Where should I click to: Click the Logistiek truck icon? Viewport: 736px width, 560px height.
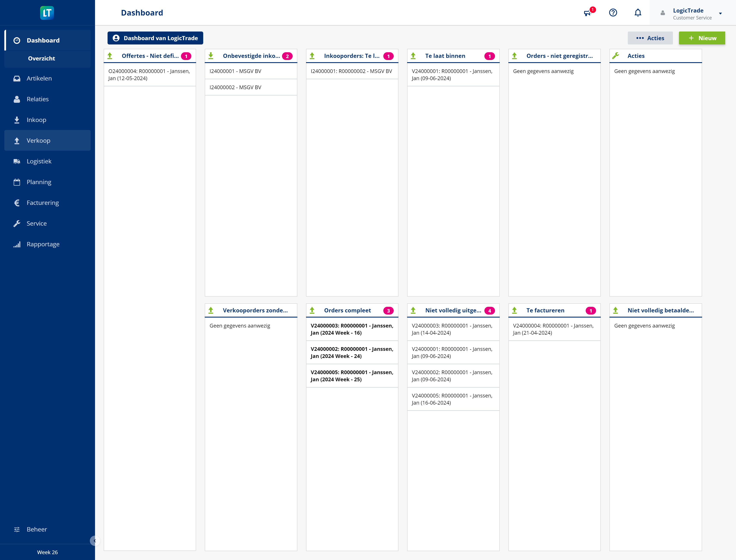pos(17,161)
